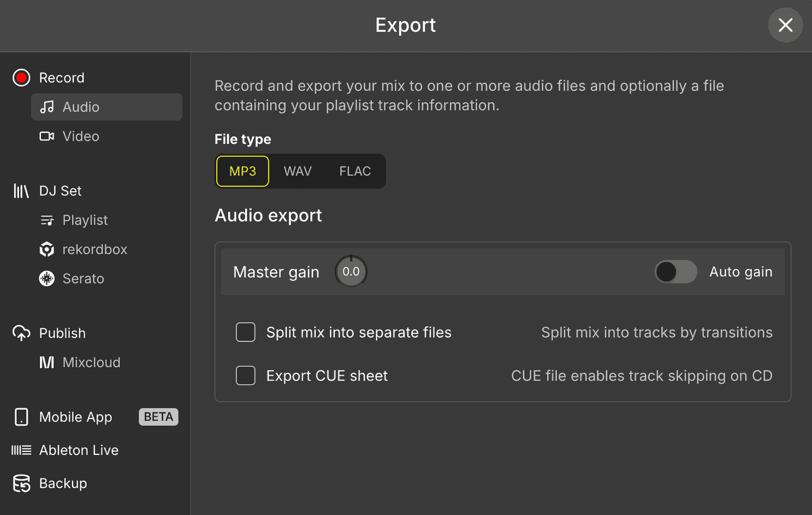Viewport: 812px width, 515px height.
Task: Toggle Auto gain on
Action: pos(675,271)
